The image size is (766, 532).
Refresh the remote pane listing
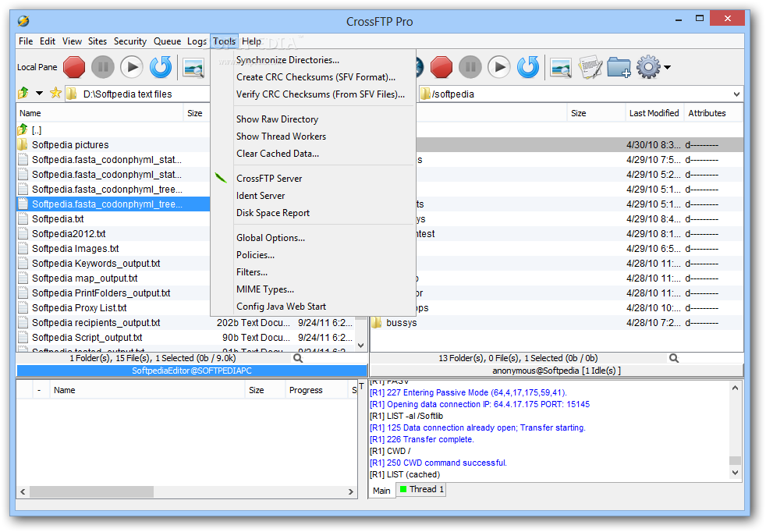[528, 67]
